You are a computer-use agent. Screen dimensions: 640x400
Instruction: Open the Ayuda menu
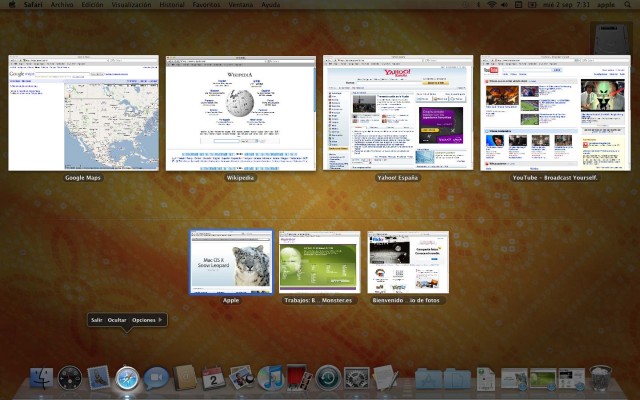pyautogui.click(x=271, y=4)
